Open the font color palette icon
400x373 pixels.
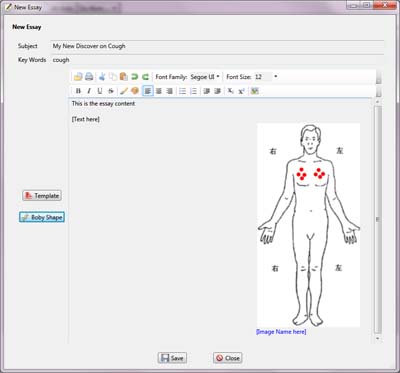point(135,91)
